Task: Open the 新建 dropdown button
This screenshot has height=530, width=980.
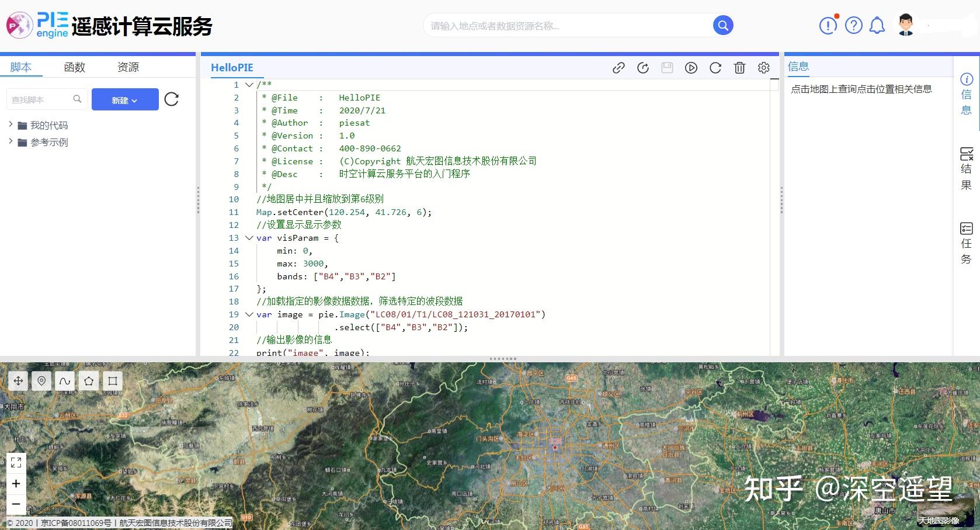Action: click(x=125, y=100)
